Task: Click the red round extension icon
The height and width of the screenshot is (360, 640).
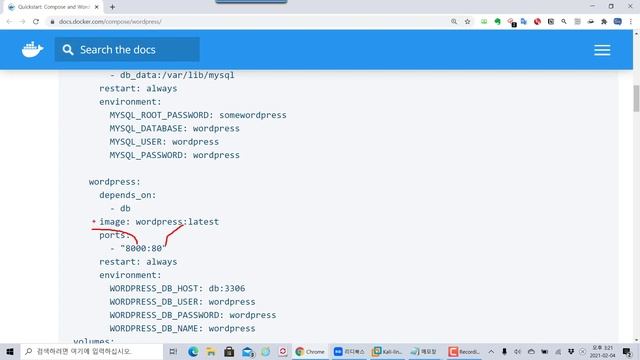Action: 537,21
